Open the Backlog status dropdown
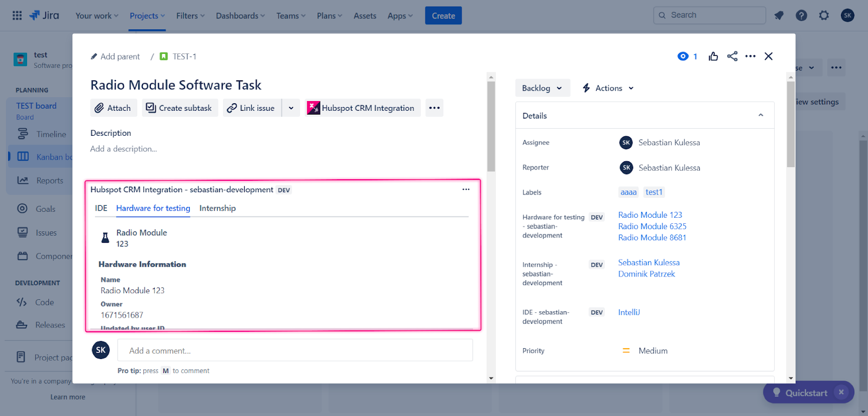 [542, 88]
